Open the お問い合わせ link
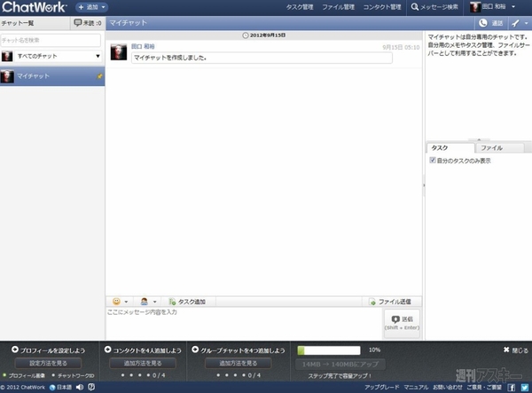Viewport: 532px width, 393px height. (x=448, y=387)
